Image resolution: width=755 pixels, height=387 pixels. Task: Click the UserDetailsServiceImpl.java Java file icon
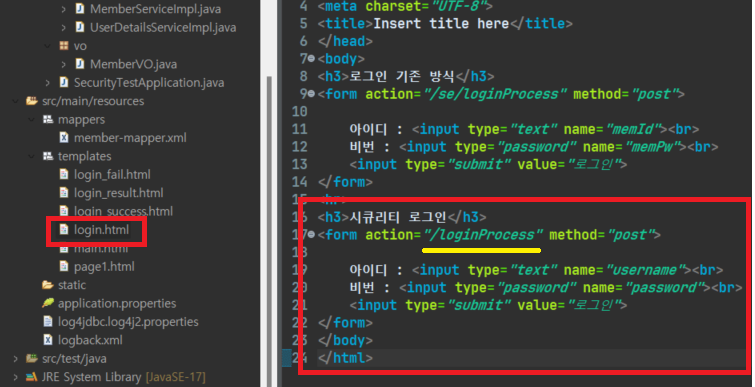point(80,27)
